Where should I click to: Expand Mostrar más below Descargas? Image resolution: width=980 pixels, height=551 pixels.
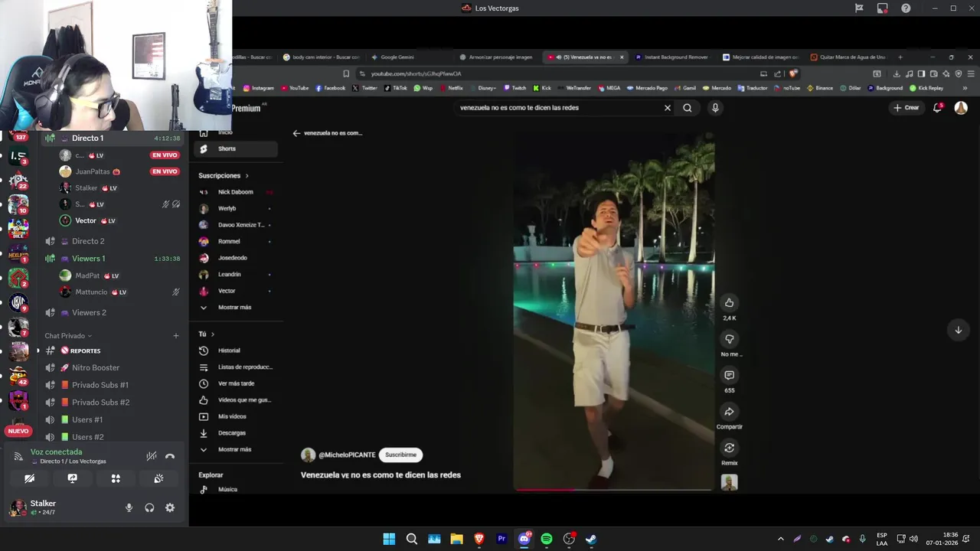tap(235, 449)
